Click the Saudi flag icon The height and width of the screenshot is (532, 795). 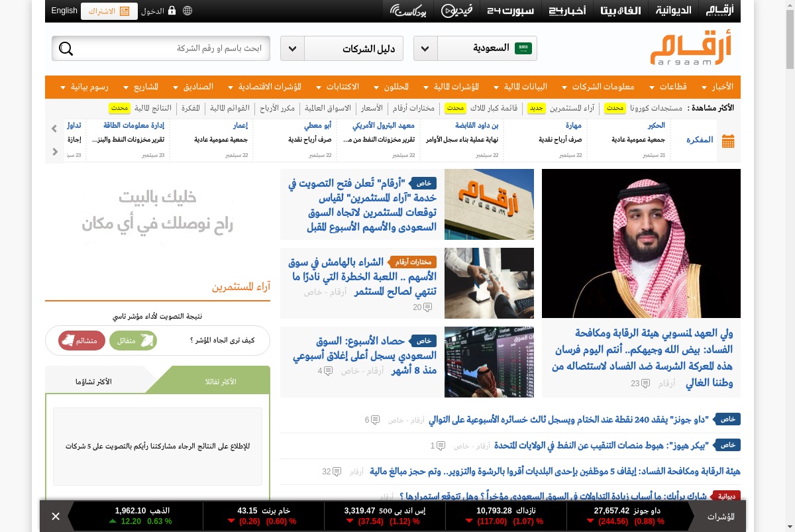(x=524, y=48)
